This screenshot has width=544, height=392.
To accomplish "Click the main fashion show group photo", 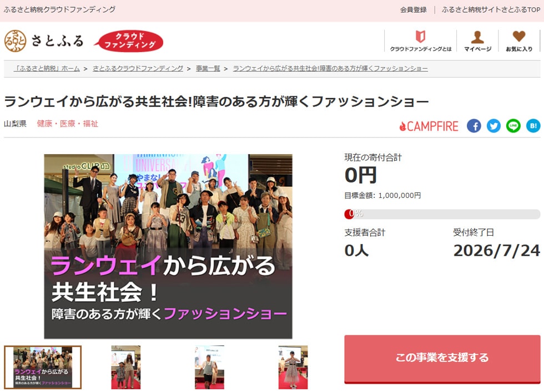I will (x=168, y=246).
